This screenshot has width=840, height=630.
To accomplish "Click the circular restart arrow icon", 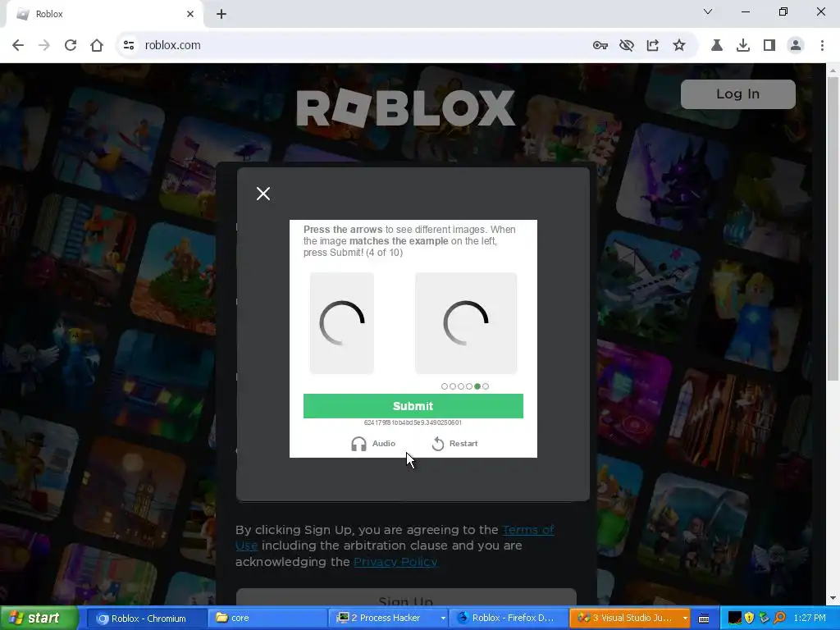I will [438, 444].
